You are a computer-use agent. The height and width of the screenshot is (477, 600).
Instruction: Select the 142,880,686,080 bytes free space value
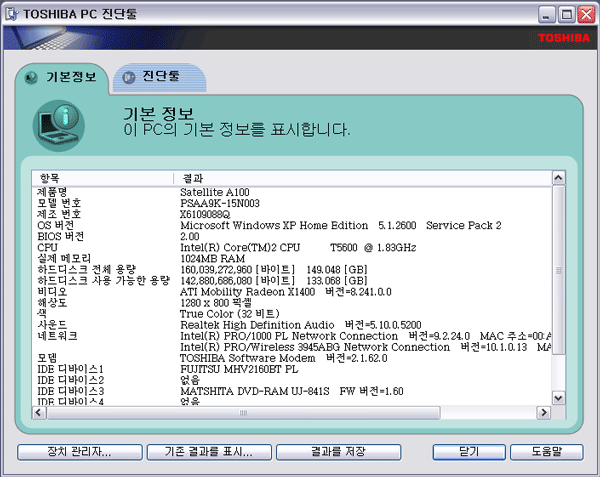(274, 281)
